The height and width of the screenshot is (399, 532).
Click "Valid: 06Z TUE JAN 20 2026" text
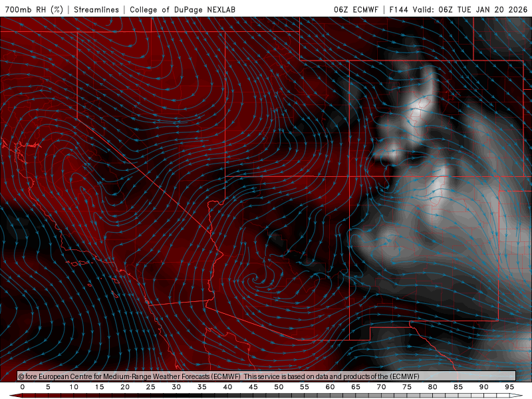tap(470, 9)
